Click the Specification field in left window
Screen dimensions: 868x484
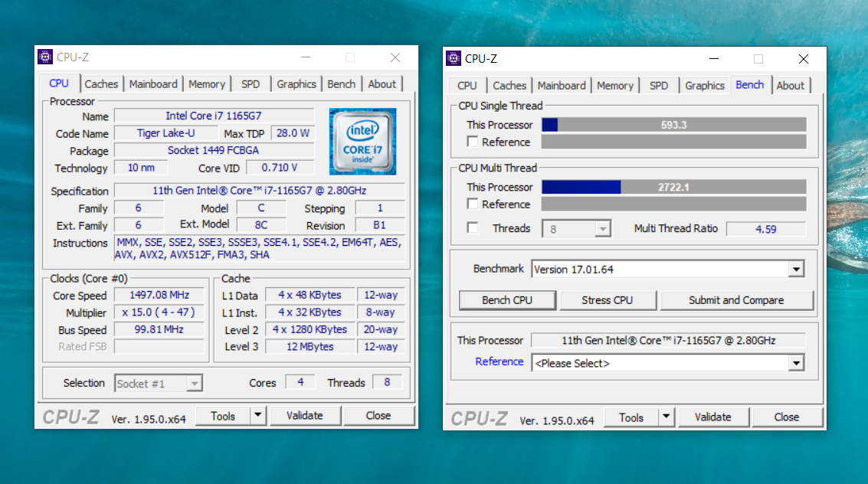click(259, 191)
